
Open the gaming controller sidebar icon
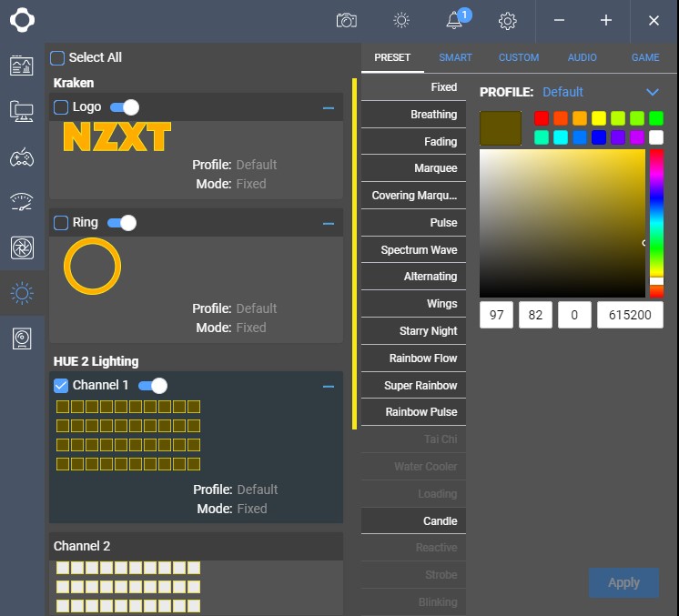pyautogui.click(x=22, y=157)
